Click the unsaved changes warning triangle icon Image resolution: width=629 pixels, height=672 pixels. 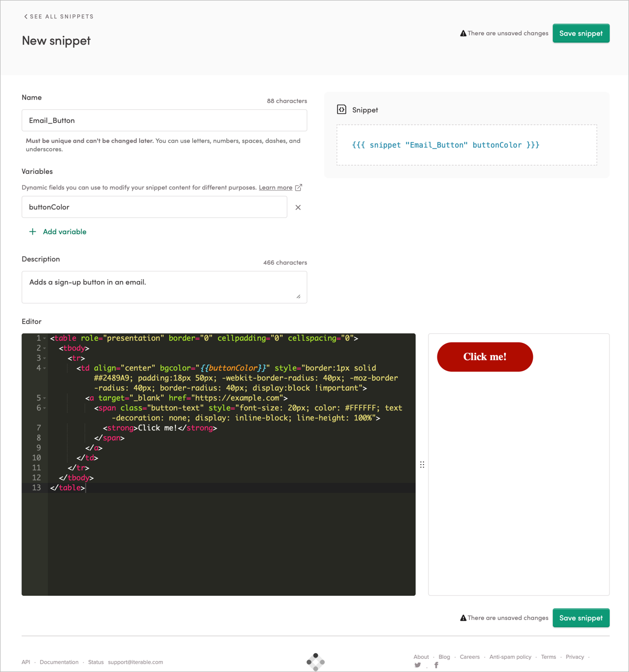pos(463,33)
